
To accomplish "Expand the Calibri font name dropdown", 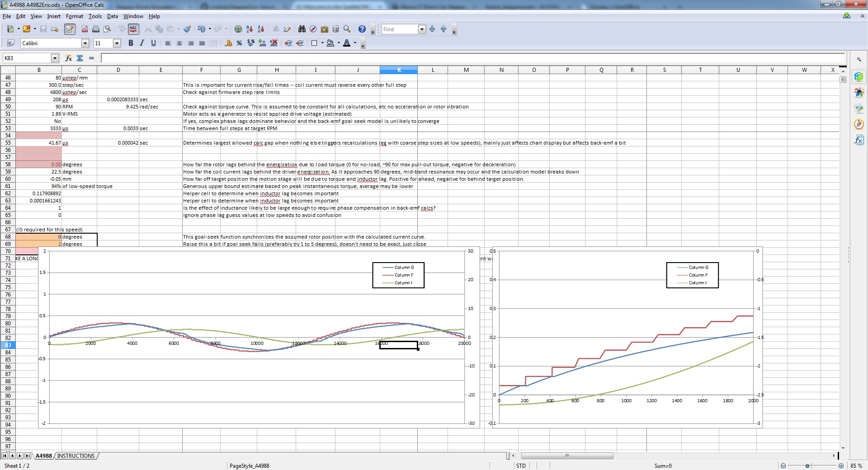I will [x=85, y=43].
